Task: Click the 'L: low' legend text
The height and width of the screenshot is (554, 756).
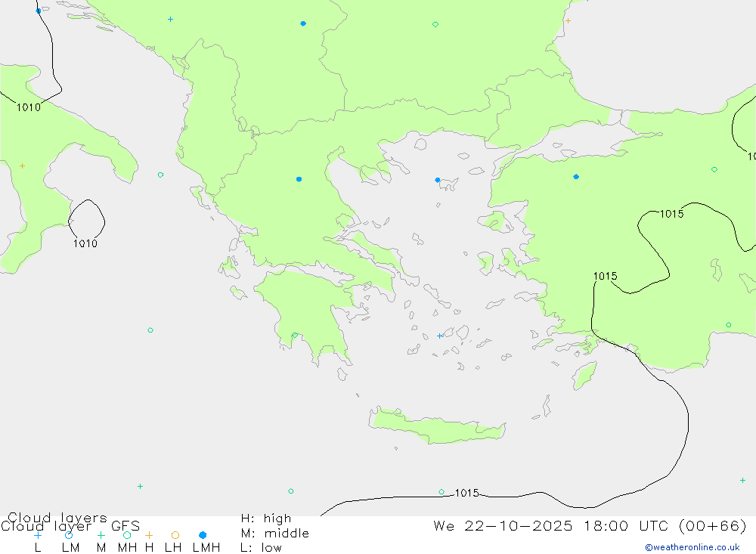Action: tap(261, 548)
